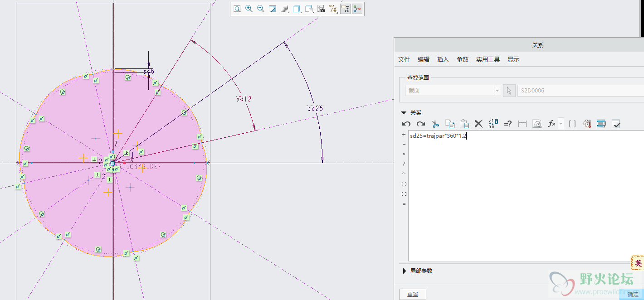
Task: Click the Zoom Out magnifier icon
Action: pyautogui.click(x=261, y=9)
